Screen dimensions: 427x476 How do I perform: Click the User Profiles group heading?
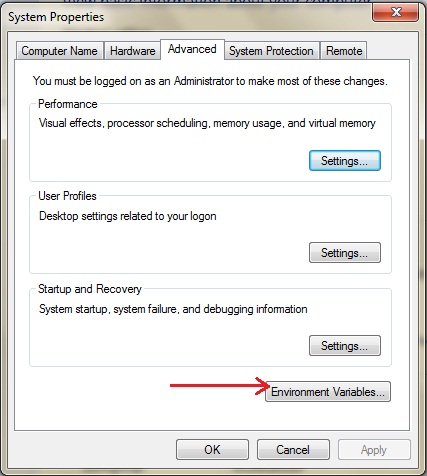coord(67,196)
